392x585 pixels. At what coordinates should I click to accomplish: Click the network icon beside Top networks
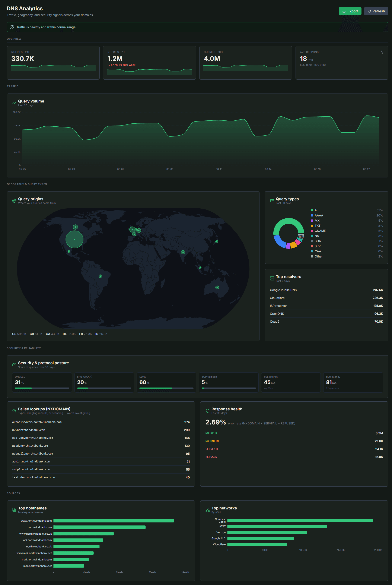207,510
